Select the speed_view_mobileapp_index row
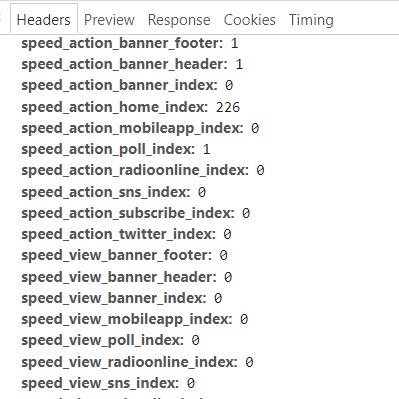Viewport: 399px width, 399px height. (135, 319)
